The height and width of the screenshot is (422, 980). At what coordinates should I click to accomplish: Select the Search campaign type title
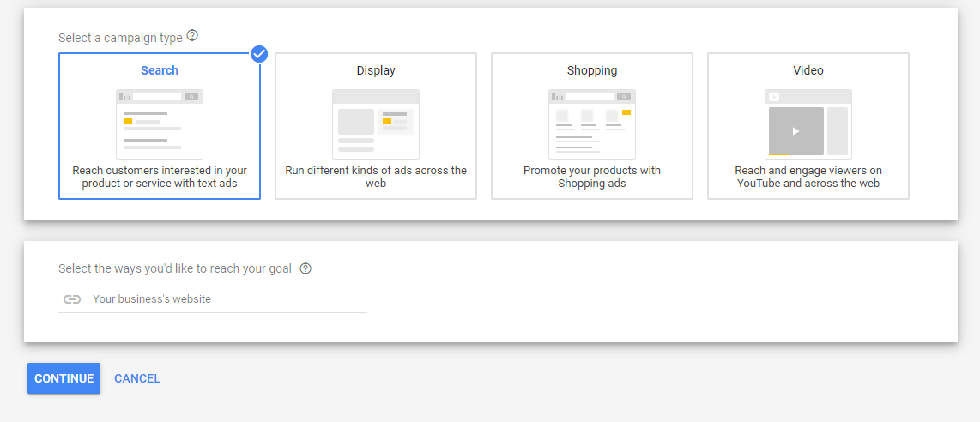(x=160, y=70)
